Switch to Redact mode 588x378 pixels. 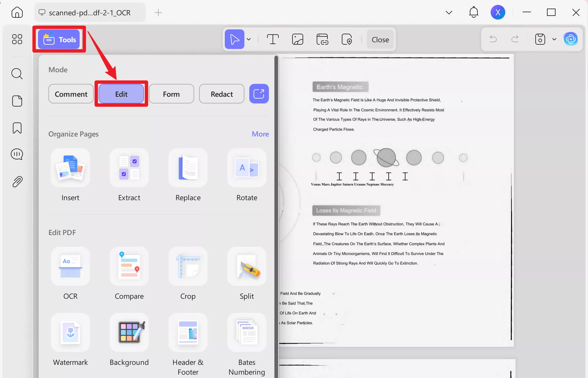click(x=221, y=94)
